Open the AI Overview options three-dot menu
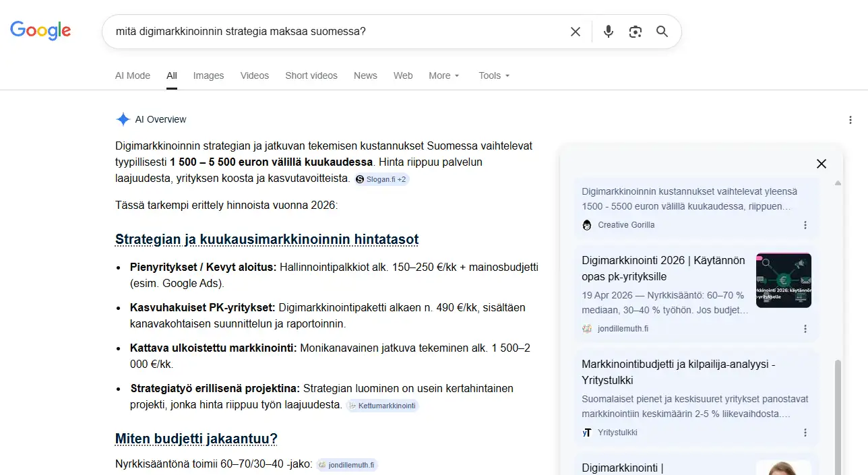Image resolution: width=868 pixels, height=475 pixels. 850,119
